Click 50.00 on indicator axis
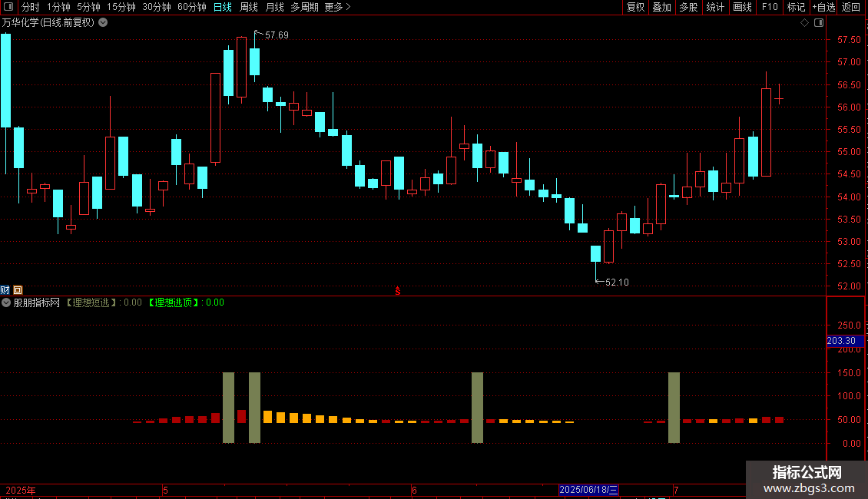The width and height of the screenshot is (868, 499). coord(849,420)
